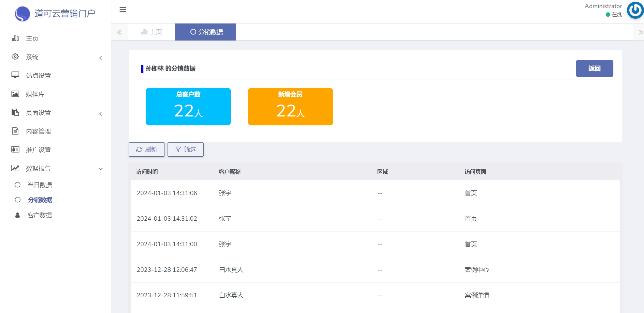Click the 刷新 refresh button

point(146,150)
